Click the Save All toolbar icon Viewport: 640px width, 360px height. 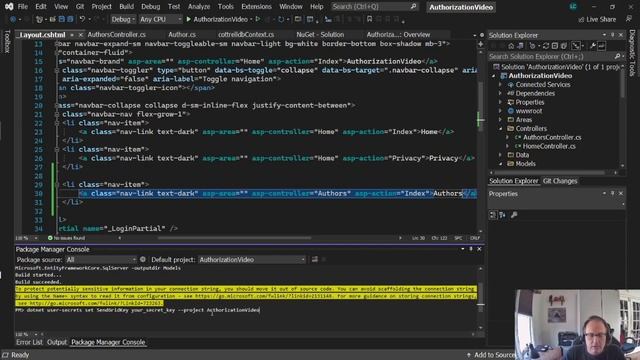click(x=70, y=19)
